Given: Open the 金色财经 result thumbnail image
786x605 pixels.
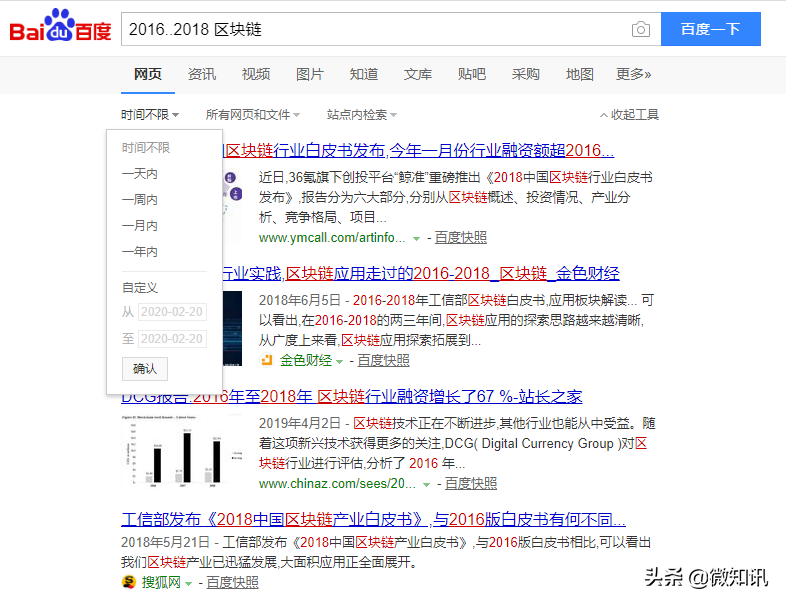Looking at the screenshot, I should pyautogui.click(x=233, y=328).
